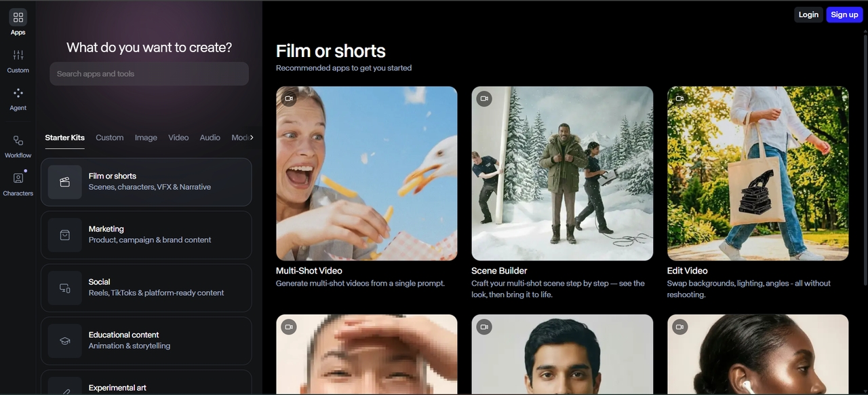Select the Starter Kits tab

point(65,138)
